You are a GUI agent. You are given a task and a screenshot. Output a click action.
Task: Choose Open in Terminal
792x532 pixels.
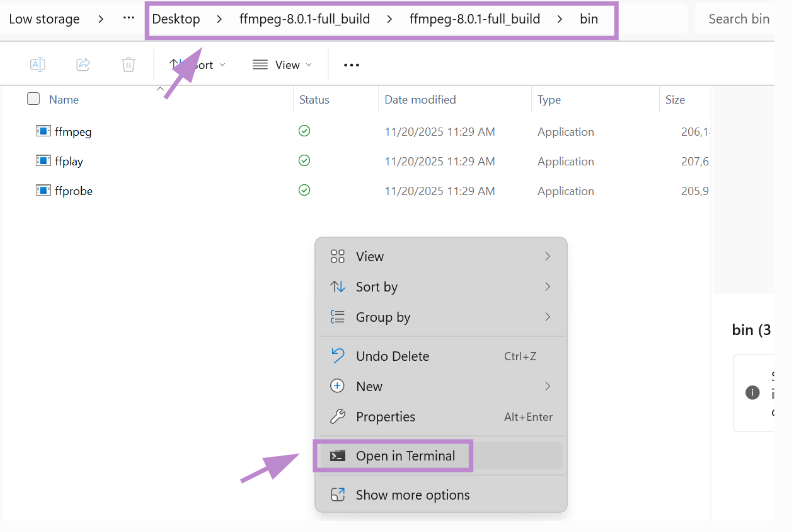(x=440, y=456)
